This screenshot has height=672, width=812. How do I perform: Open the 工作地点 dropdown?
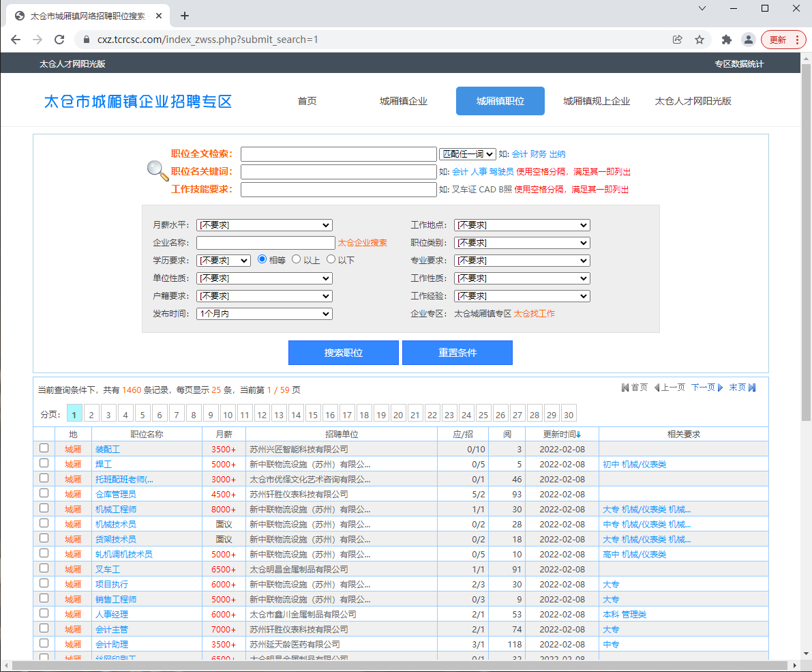click(x=522, y=225)
